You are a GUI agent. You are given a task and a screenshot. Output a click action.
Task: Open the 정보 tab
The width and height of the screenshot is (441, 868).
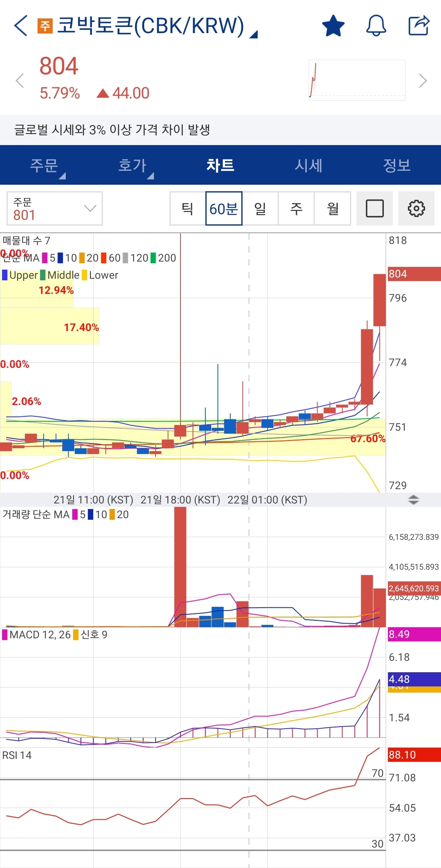[x=396, y=166]
